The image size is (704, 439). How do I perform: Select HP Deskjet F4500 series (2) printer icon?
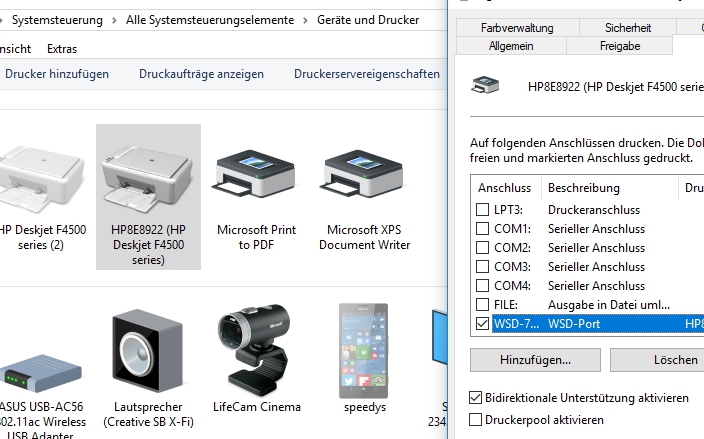pos(41,179)
